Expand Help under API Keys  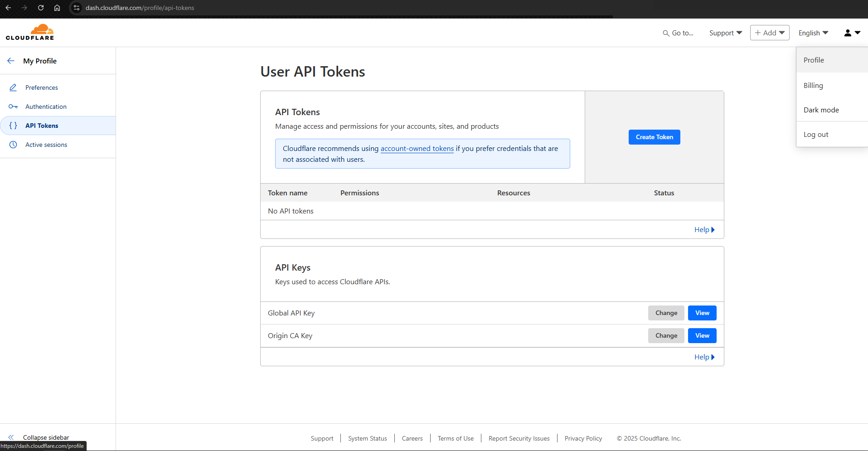point(704,357)
